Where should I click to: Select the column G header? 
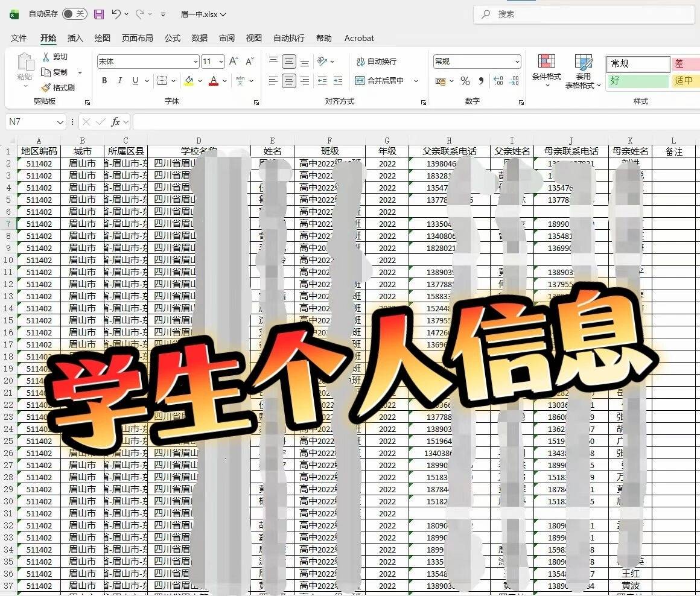coord(387,141)
